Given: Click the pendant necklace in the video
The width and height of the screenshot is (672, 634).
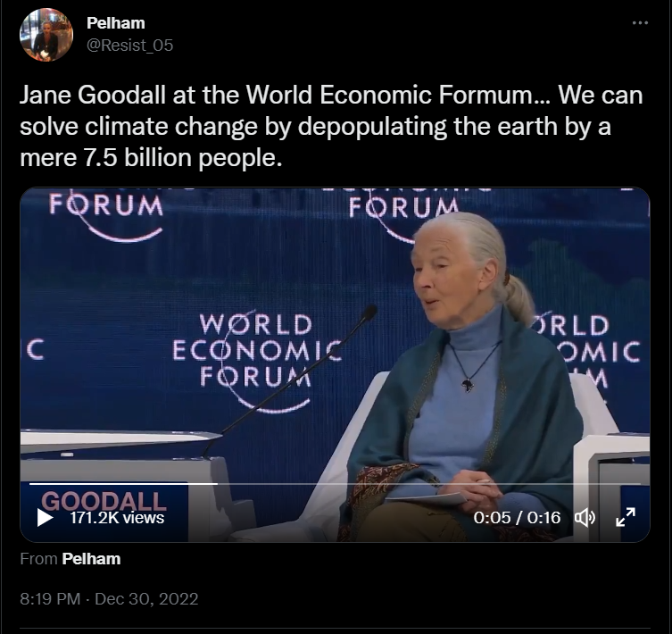Looking at the screenshot, I should (468, 386).
